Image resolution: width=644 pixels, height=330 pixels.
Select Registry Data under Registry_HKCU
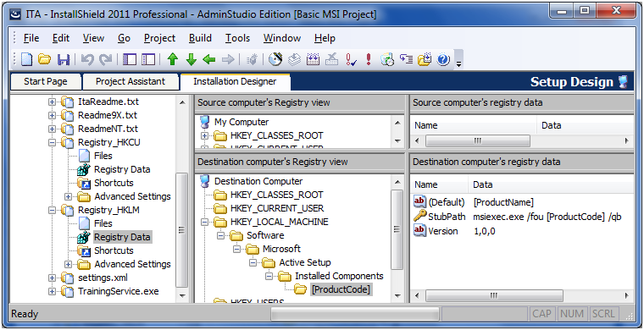(x=122, y=169)
